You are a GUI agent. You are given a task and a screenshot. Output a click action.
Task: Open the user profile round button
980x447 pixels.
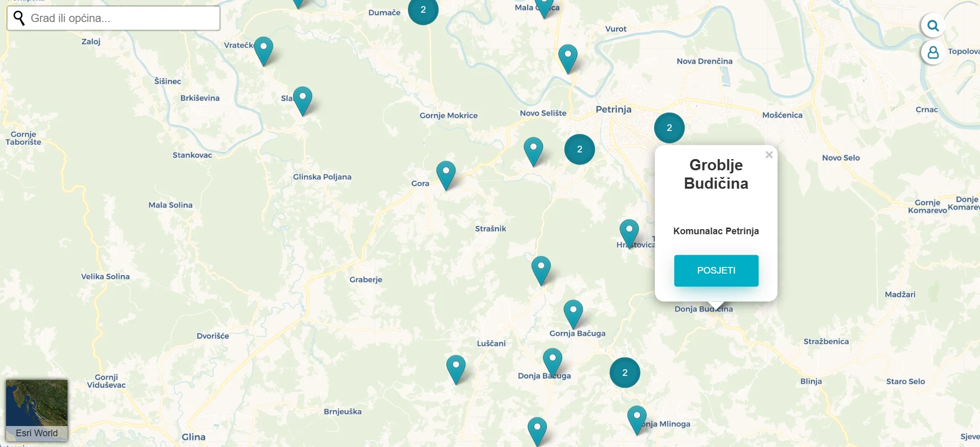tap(933, 52)
